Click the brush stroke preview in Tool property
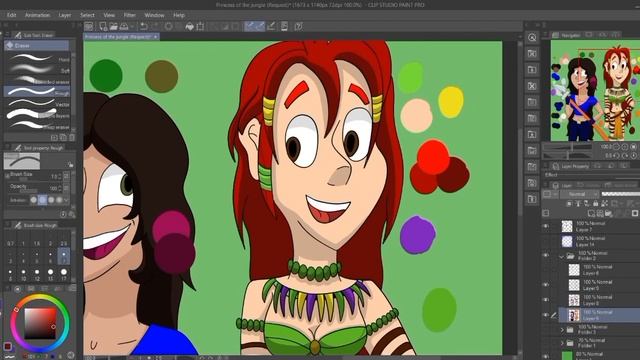 (22, 161)
